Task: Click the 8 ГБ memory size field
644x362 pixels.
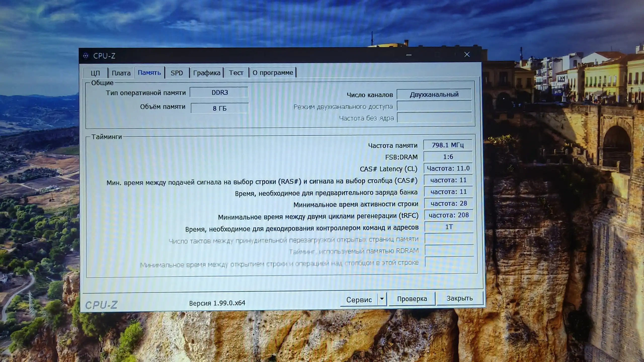Action: [219, 108]
